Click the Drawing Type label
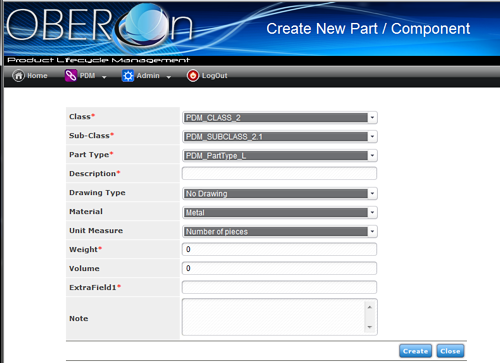The height and width of the screenshot is (363, 500). coord(97,193)
